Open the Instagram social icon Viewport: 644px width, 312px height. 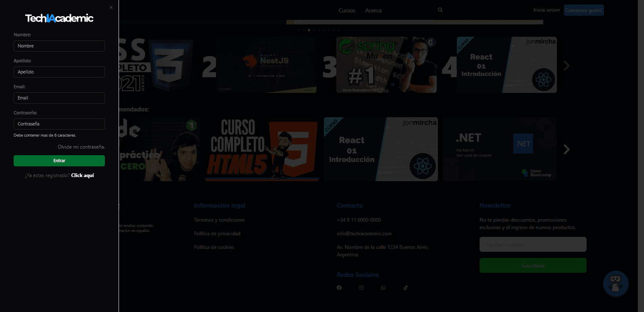coord(361,288)
